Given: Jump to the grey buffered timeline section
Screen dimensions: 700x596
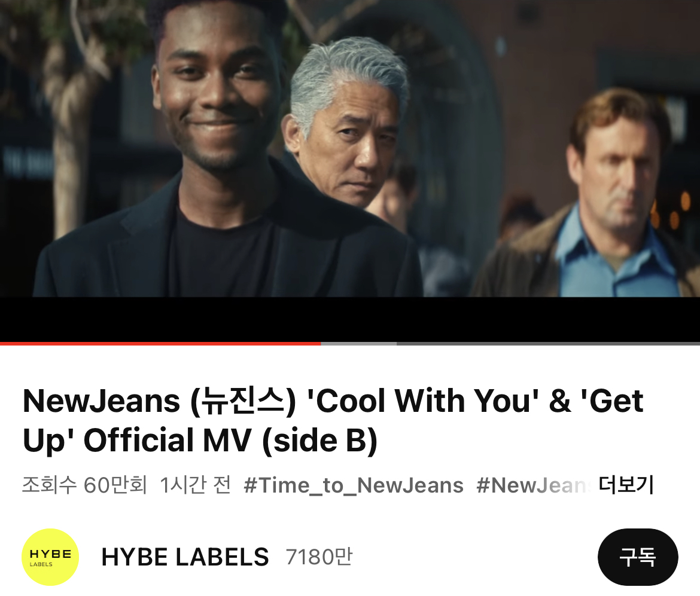Looking at the screenshot, I should tap(358, 344).
